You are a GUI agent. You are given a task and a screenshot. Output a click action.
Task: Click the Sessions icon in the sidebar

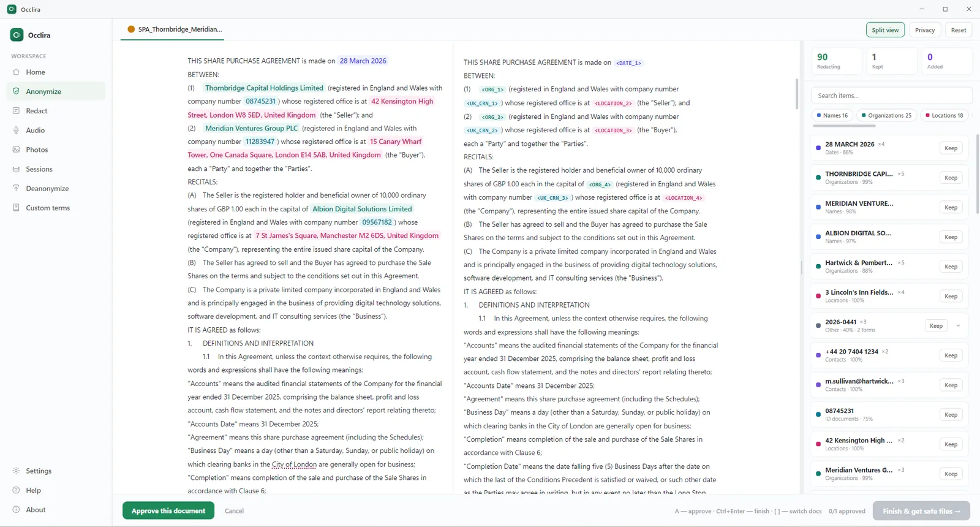point(16,169)
